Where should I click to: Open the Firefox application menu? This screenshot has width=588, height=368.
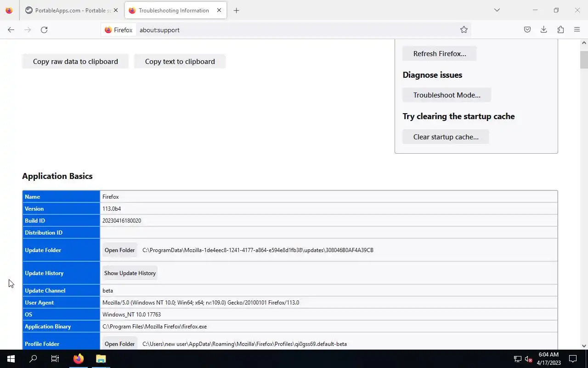click(x=577, y=30)
